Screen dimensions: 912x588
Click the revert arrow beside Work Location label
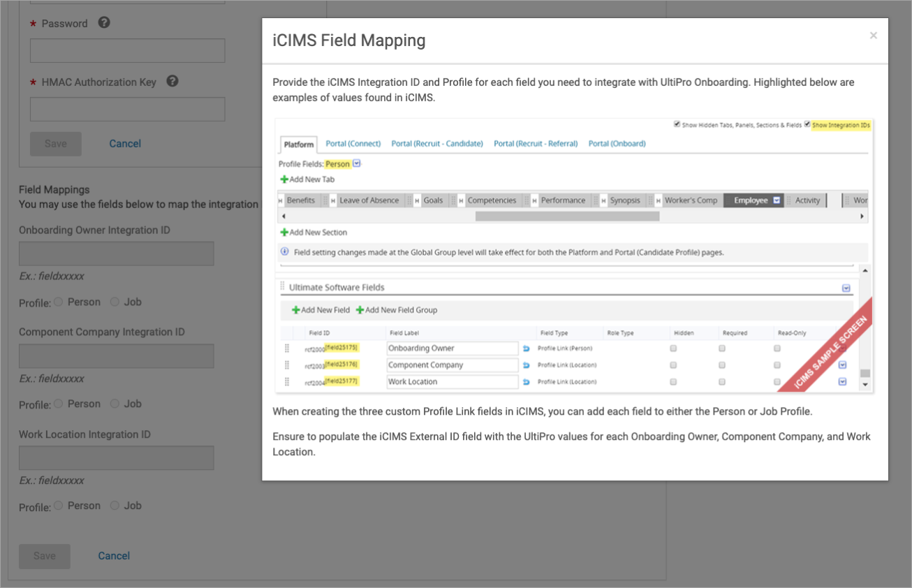(527, 382)
